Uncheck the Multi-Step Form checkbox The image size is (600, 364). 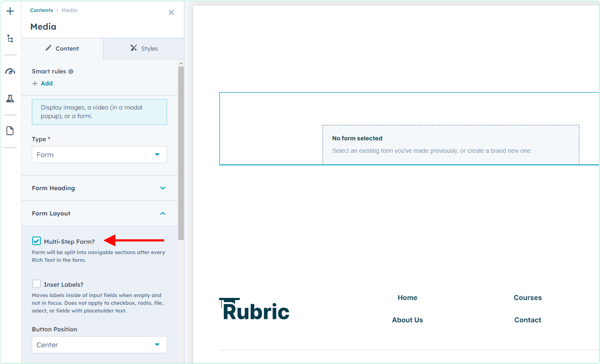click(37, 241)
